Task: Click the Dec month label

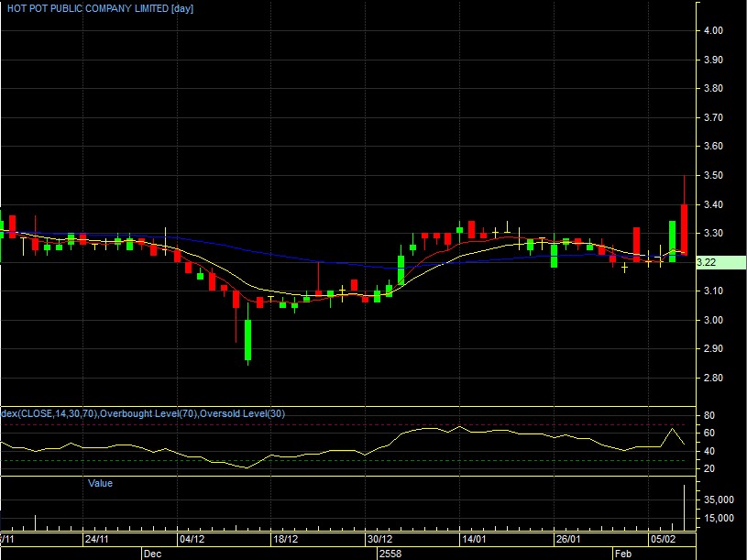Action: click(153, 554)
